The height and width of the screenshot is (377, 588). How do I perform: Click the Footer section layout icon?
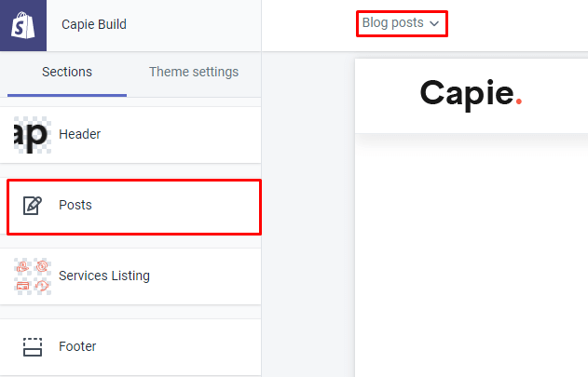(33, 346)
